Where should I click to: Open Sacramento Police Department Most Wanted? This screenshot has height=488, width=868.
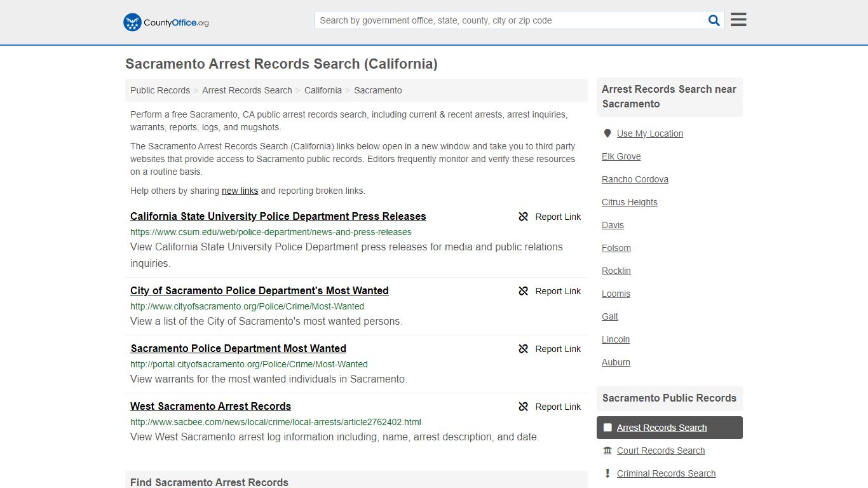click(238, 348)
